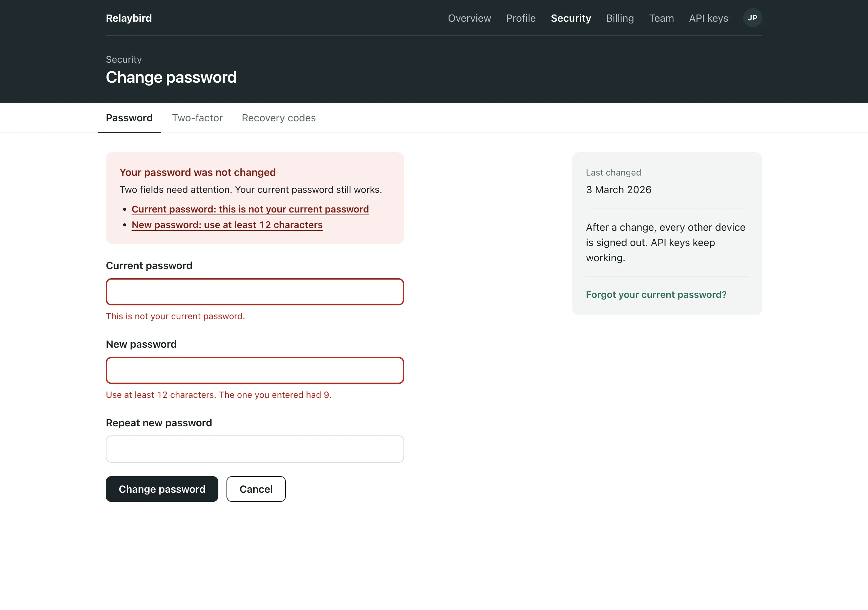Click the 'Repeat new password' field label
The image size is (868, 610).
tap(159, 423)
